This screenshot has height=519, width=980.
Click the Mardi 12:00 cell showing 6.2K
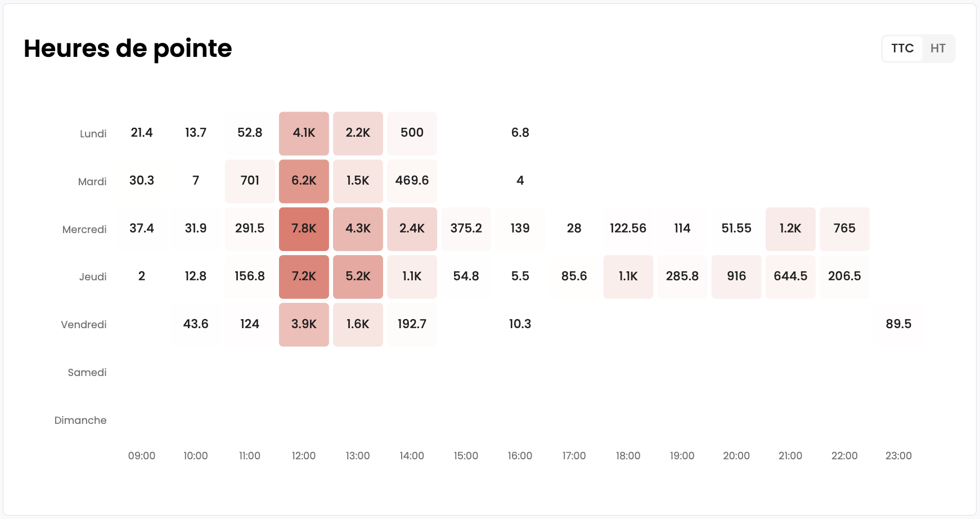[304, 181]
